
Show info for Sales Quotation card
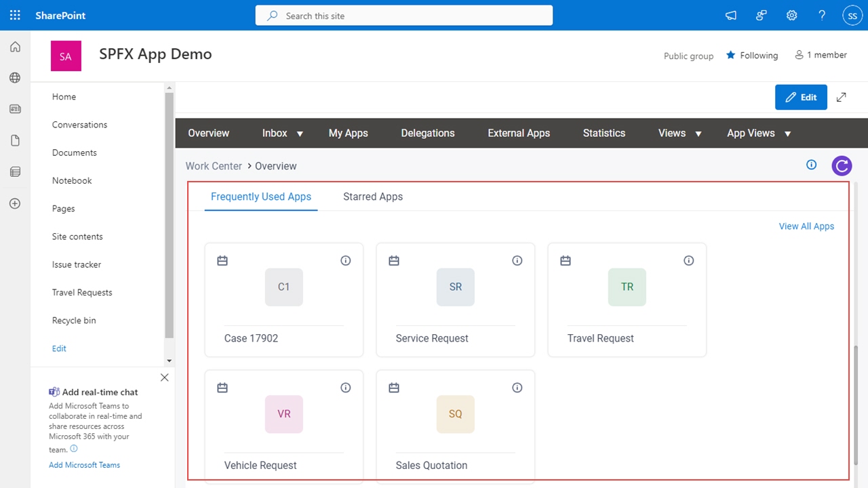(517, 388)
